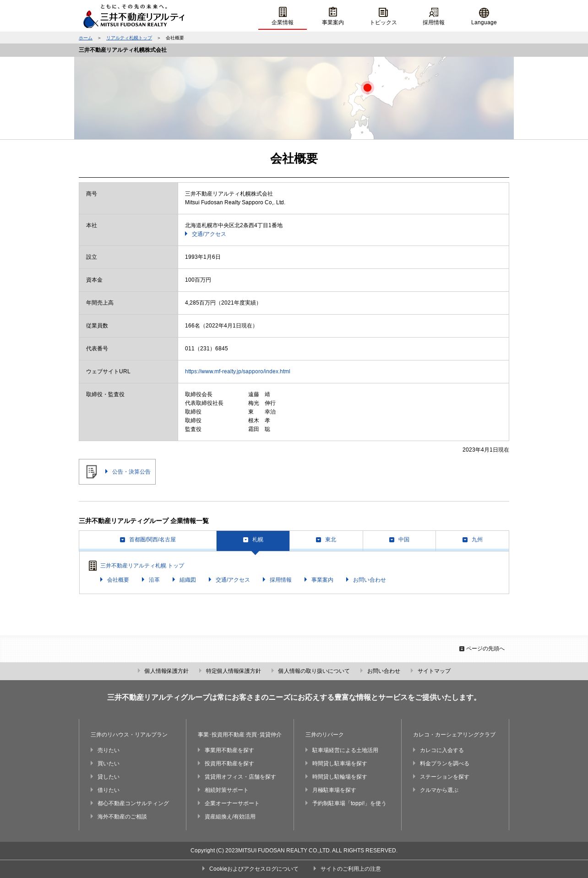This screenshot has width=588, height=878.
Task: Visit the mf-realty.jp sapporo URL link
Action: pyautogui.click(x=238, y=371)
